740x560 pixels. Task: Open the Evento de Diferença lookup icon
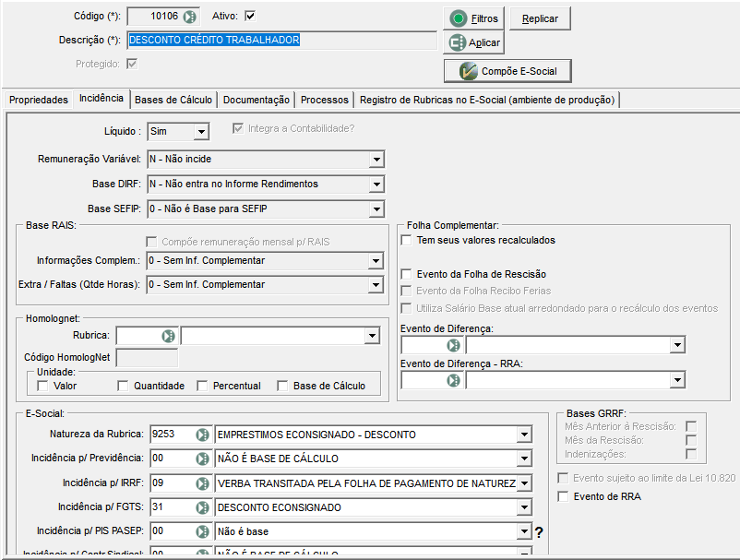click(454, 345)
